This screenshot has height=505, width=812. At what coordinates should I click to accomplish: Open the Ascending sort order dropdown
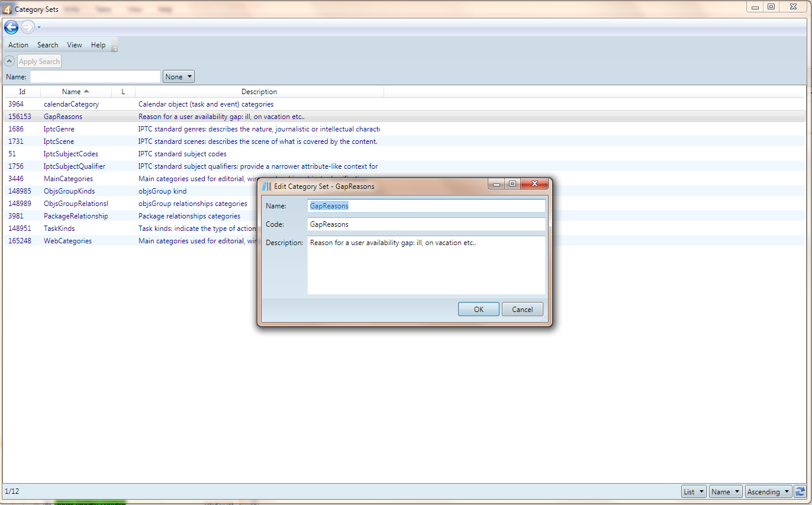coord(768,491)
